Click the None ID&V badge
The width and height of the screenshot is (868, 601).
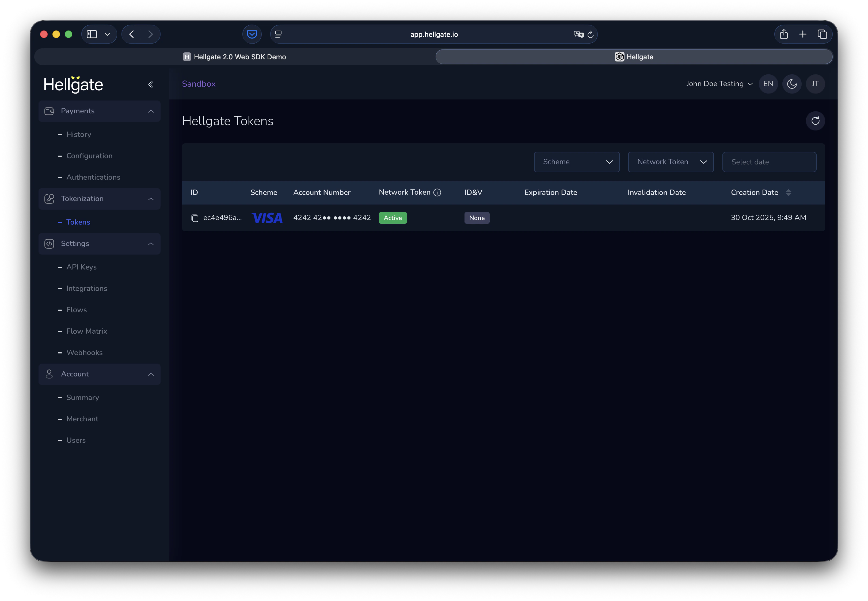pyautogui.click(x=477, y=218)
